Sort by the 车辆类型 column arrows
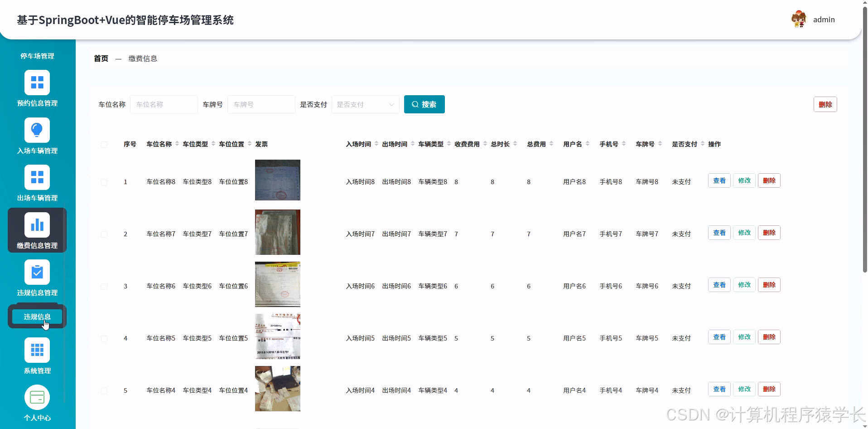The height and width of the screenshot is (429, 868). click(x=449, y=144)
